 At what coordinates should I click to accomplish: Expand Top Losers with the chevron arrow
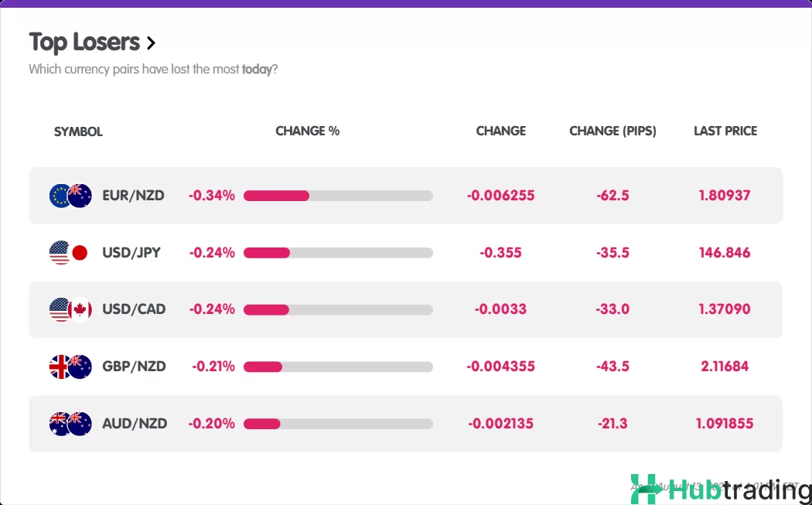pos(151,43)
